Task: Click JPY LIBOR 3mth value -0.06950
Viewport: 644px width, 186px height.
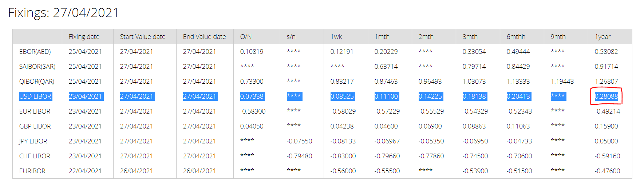Action: coord(475,141)
